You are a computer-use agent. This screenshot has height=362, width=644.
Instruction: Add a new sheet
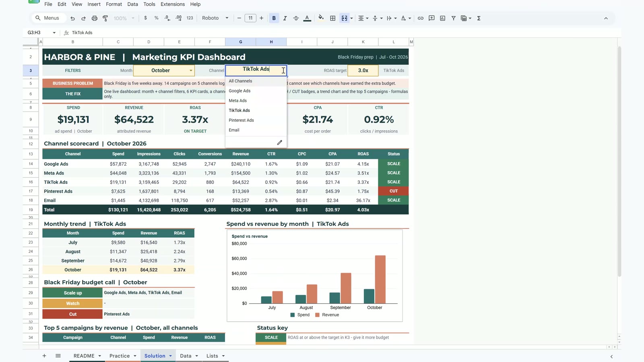pyautogui.click(x=44, y=356)
